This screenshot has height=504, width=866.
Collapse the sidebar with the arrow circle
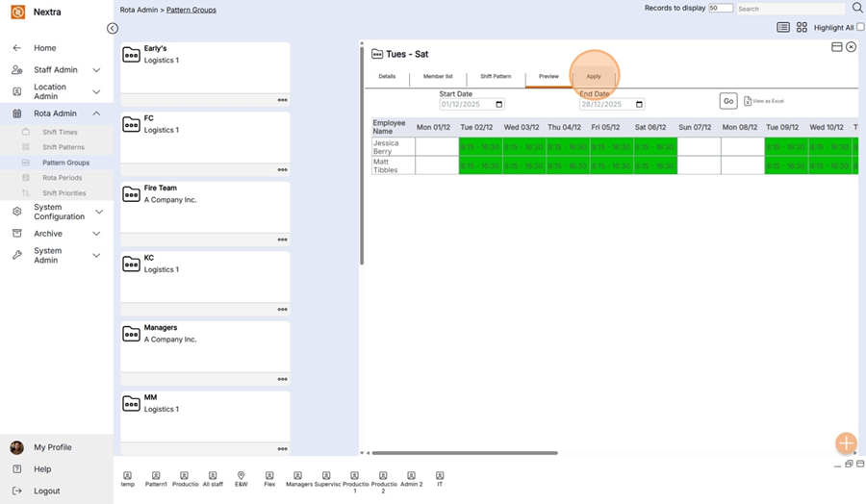pyautogui.click(x=113, y=28)
